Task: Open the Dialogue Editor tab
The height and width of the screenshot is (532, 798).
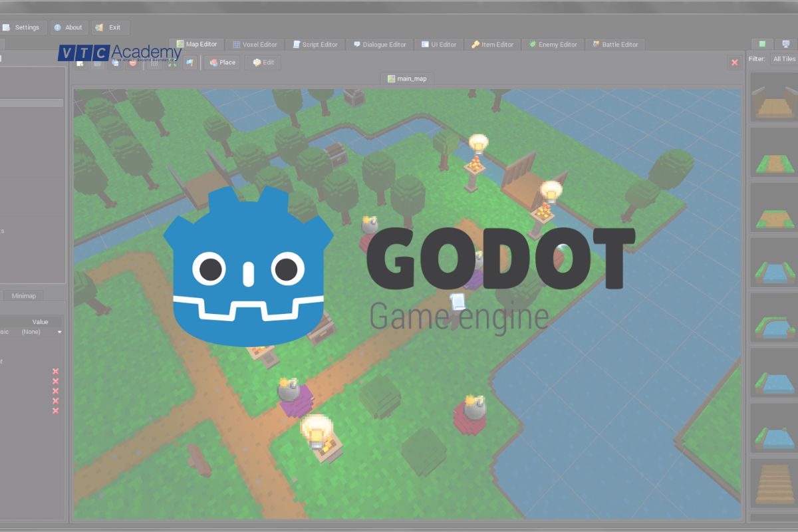Action: pyautogui.click(x=380, y=44)
